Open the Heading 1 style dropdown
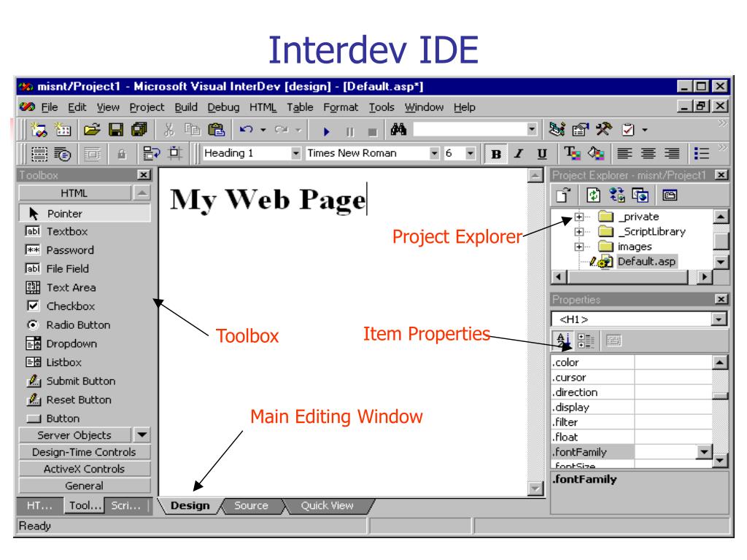Image resolution: width=747 pixels, height=560 pixels. tap(296, 153)
